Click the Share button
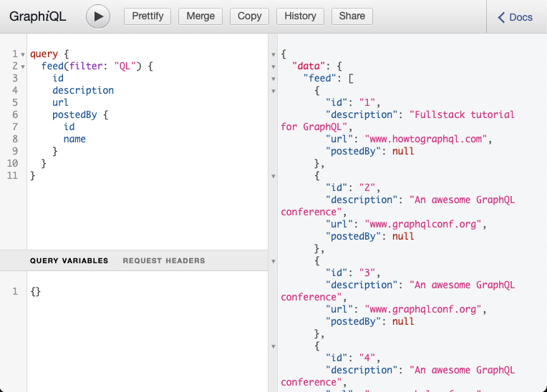 point(352,16)
